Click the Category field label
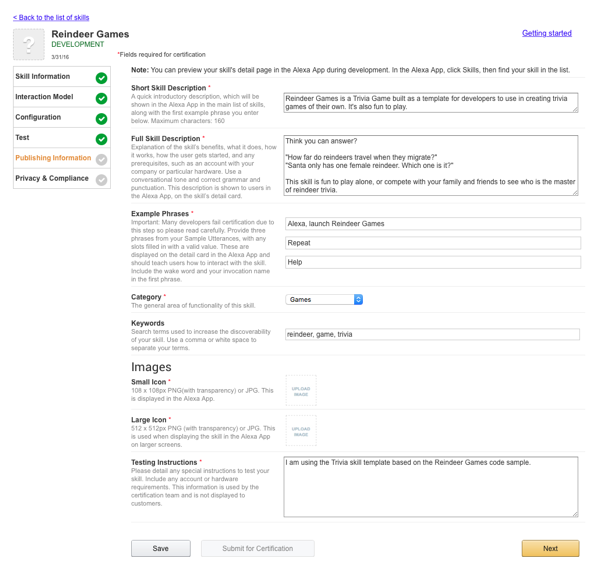The width and height of the screenshot is (600, 571). [146, 297]
